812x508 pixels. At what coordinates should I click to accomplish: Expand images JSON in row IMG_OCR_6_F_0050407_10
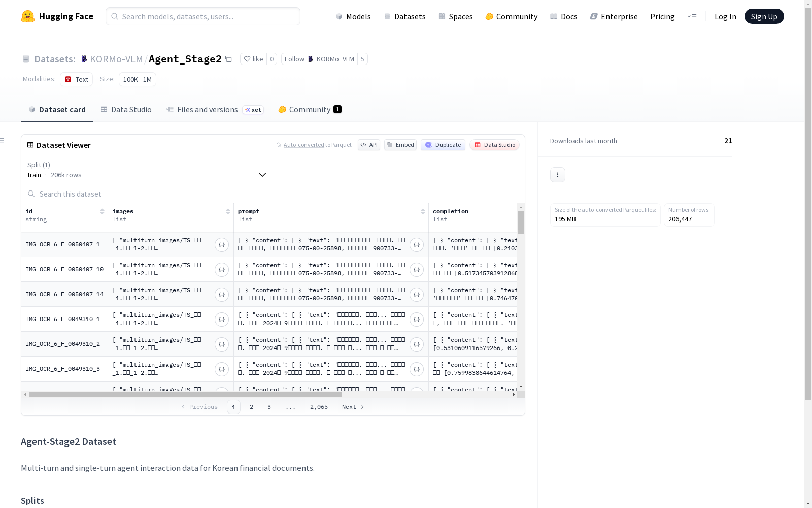pyautogui.click(x=222, y=270)
